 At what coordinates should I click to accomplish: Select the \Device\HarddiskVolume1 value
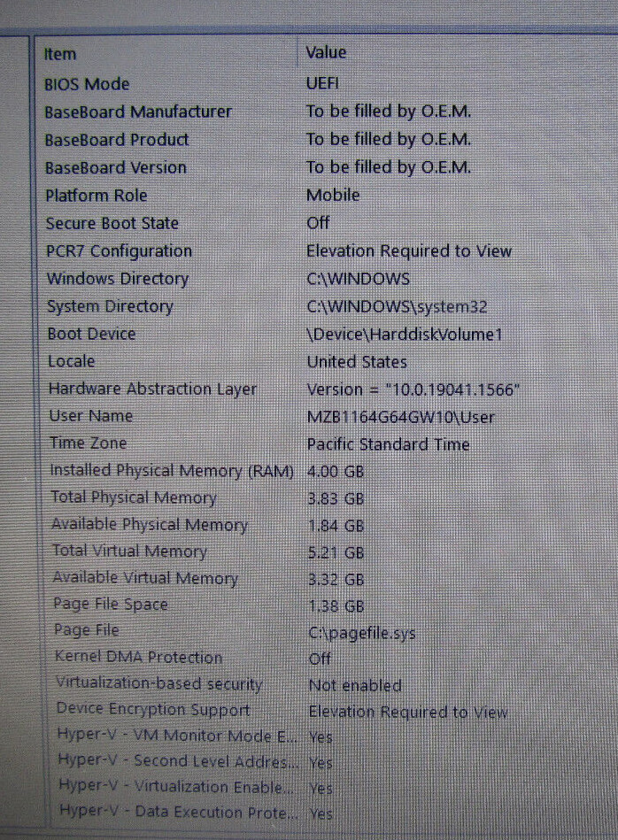point(405,335)
